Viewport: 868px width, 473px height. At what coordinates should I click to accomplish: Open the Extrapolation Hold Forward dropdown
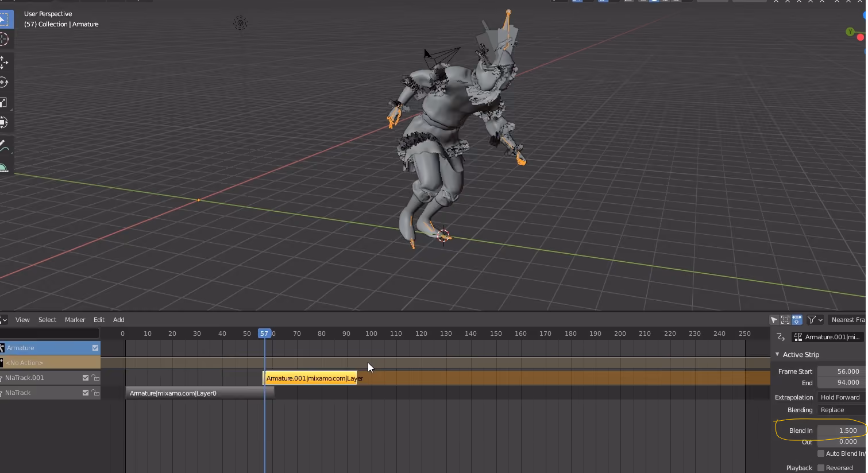[x=842, y=397]
